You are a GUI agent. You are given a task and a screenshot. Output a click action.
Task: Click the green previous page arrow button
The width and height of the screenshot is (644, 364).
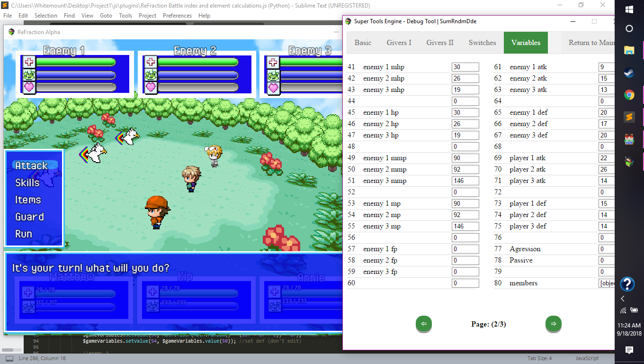point(424,324)
